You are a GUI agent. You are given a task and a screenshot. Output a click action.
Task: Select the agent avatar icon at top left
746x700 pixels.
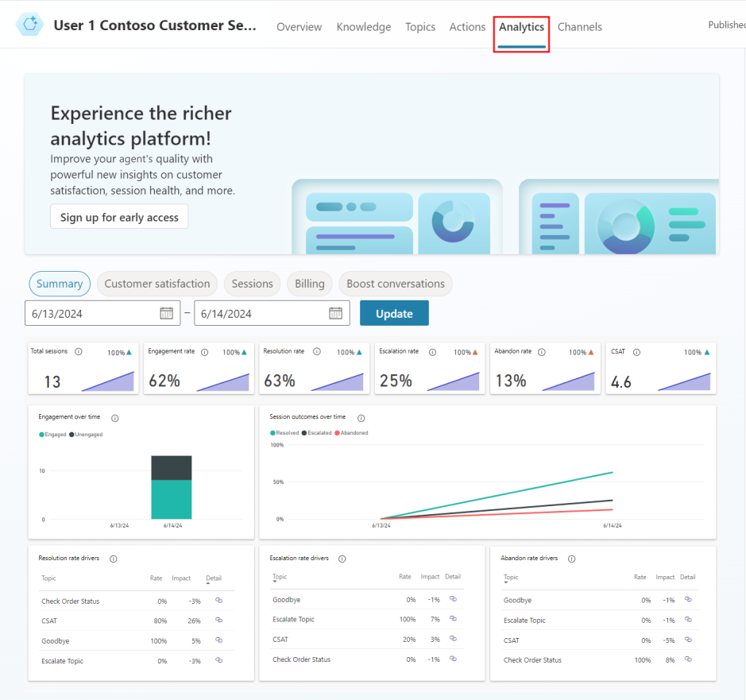click(29, 24)
